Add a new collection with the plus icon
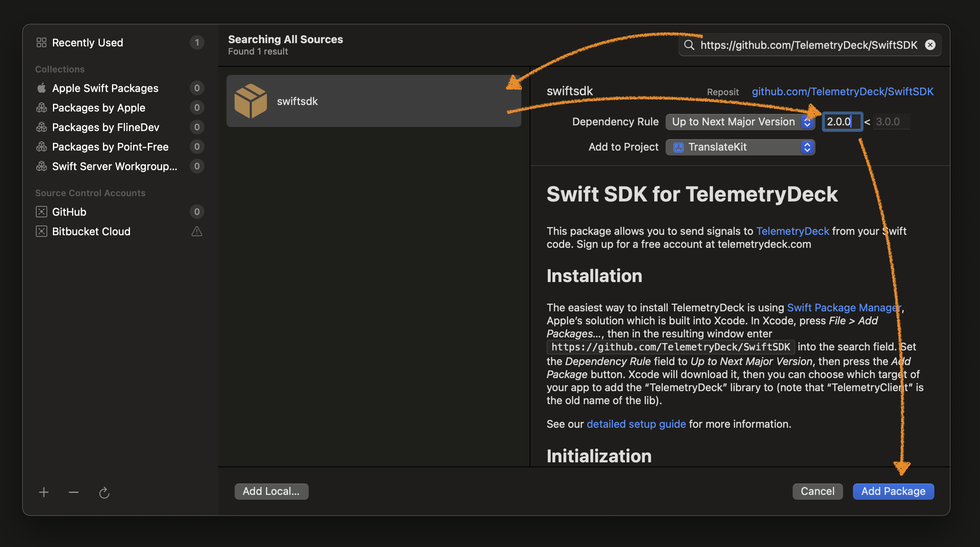 pyautogui.click(x=44, y=492)
